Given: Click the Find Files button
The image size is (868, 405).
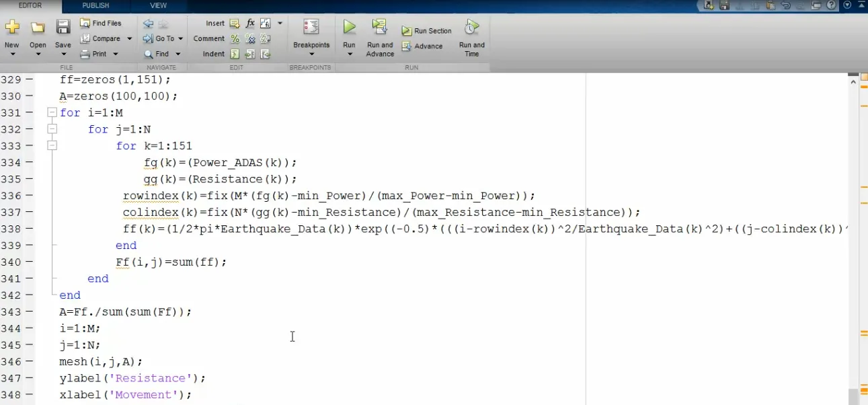Looking at the screenshot, I should pyautogui.click(x=101, y=23).
